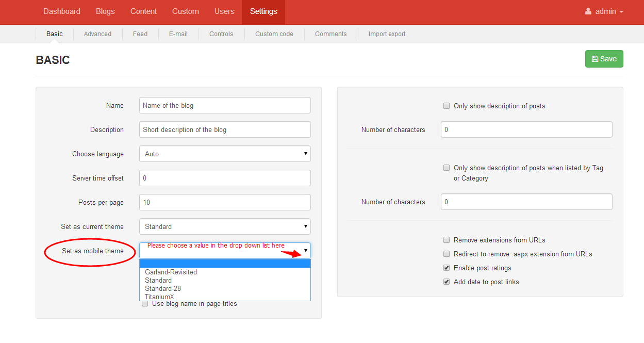Click the admin user icon
This screenshot has height=343, width=644.
(x=588, y=11)
